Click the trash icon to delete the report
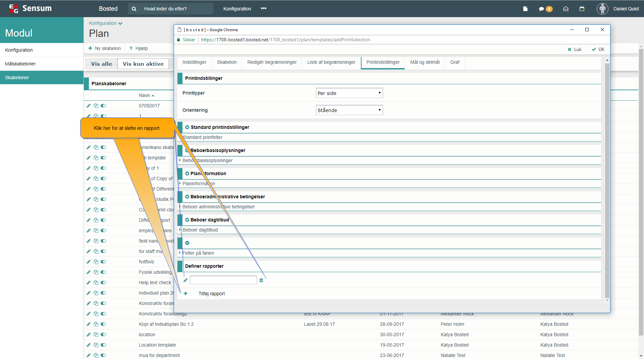Screen dimensions: 644x359 [261, 280]
